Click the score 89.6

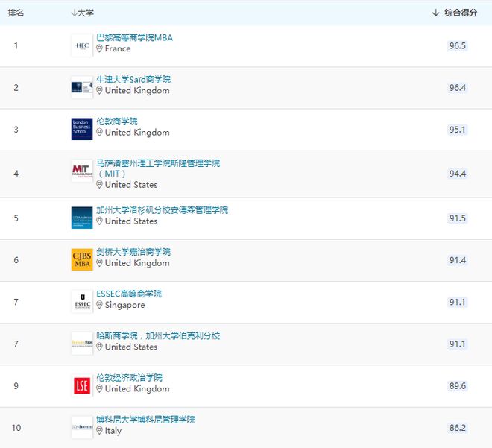[x=458, y=385]
